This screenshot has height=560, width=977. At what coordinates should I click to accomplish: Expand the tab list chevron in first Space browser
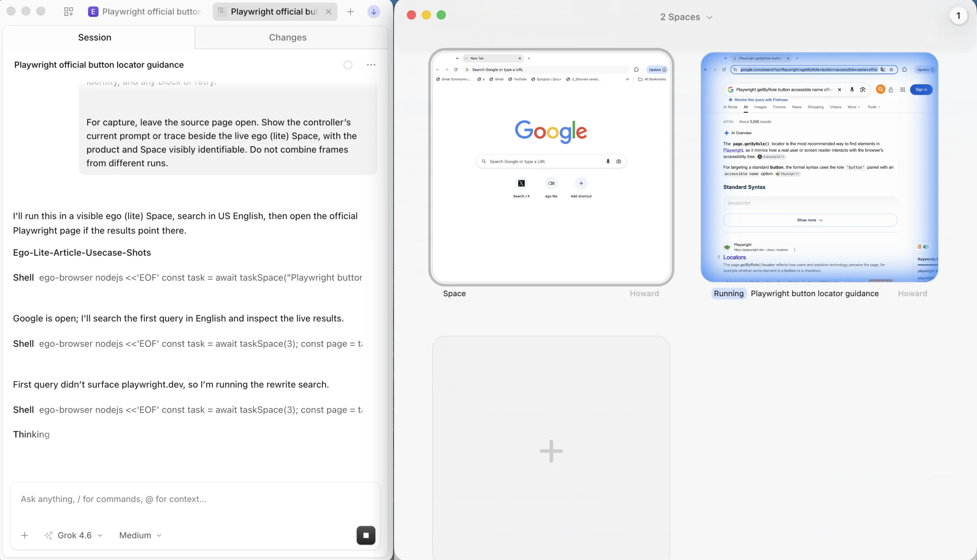pyautogui.click(x=457, y=58)
